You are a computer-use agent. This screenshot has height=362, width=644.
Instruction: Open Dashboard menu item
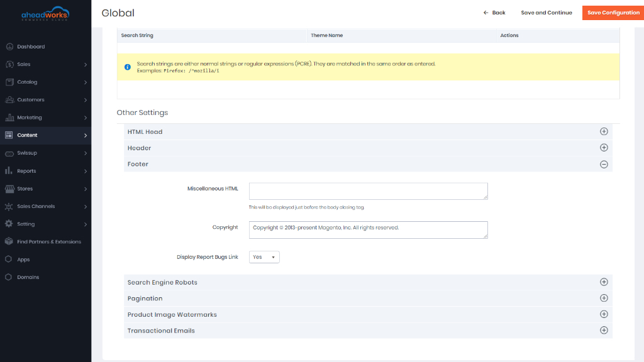(x=45, y=47)
